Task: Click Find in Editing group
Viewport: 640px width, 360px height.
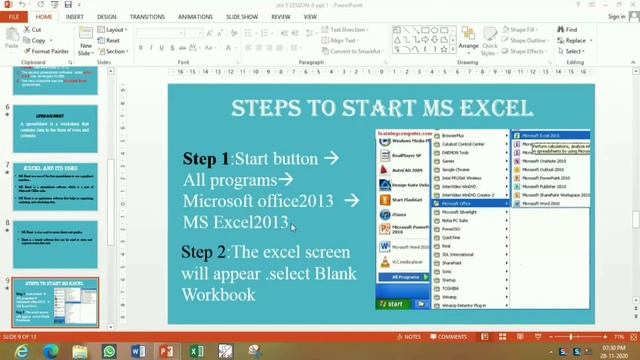Action: click(x=567, y=30)
